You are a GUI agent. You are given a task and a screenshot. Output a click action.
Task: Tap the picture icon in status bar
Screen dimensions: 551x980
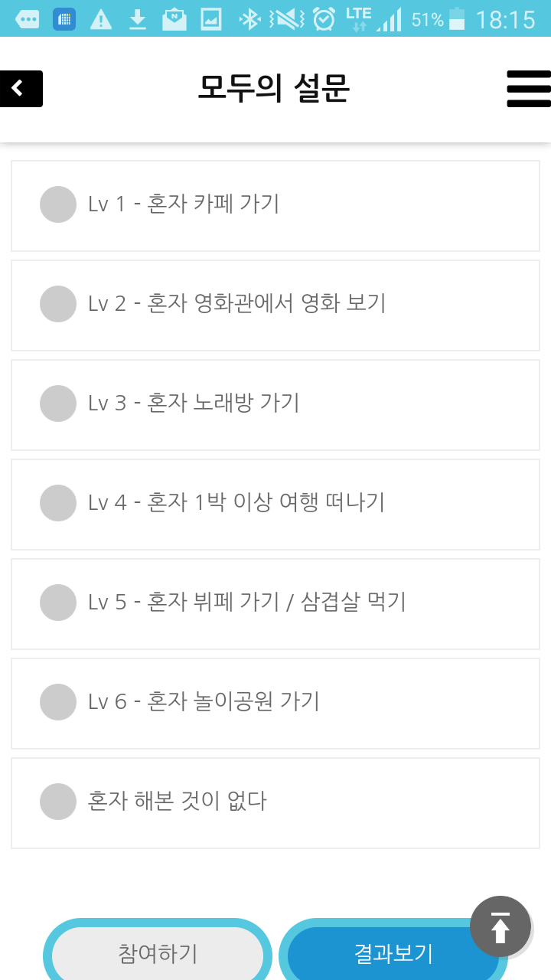[x=211, y=19]
